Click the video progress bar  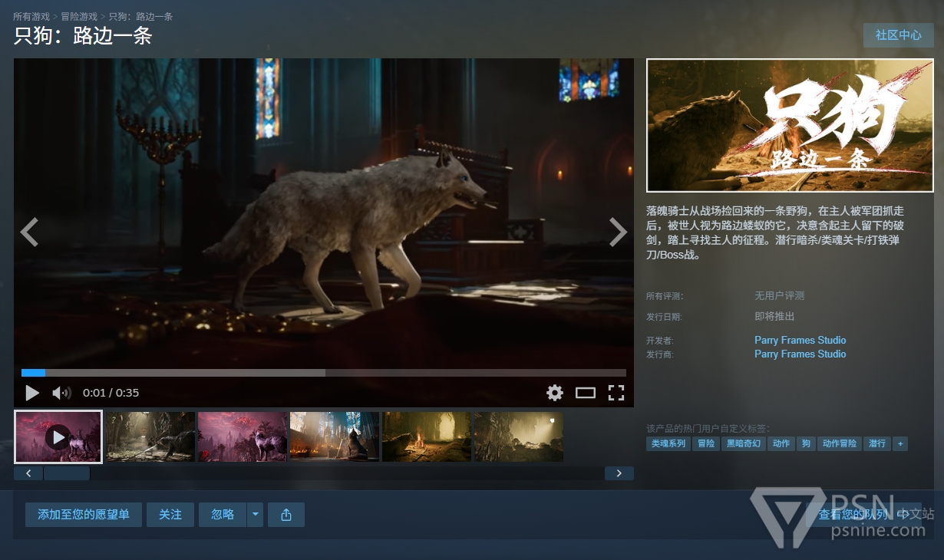[324, 373]
